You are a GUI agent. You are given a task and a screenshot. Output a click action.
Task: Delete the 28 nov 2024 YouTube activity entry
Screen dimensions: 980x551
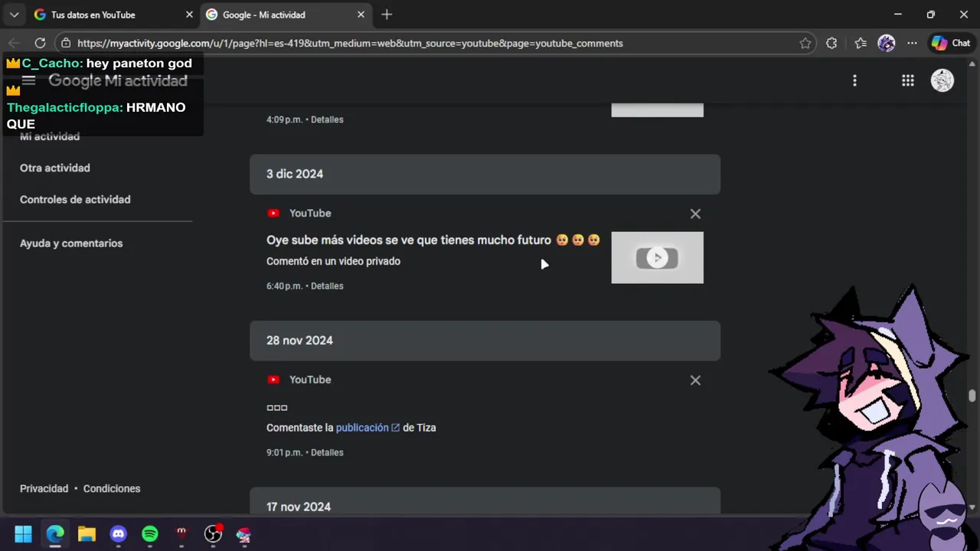695,380
